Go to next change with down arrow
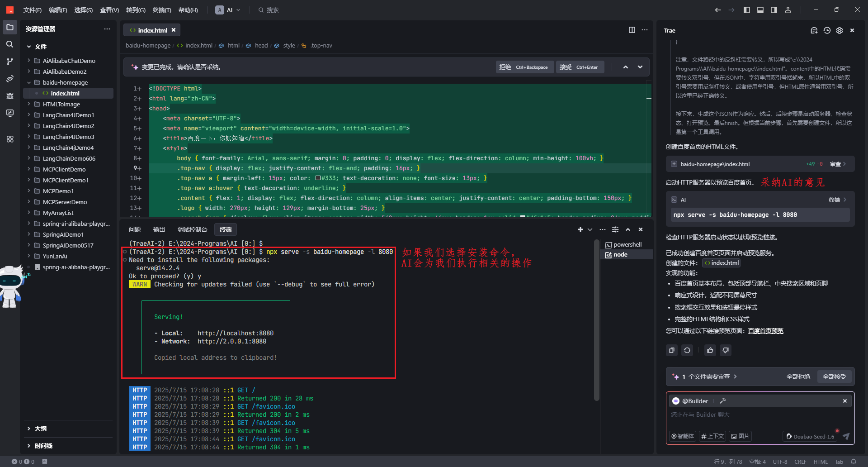Screen dimensions: 868x467 [640, 67]
